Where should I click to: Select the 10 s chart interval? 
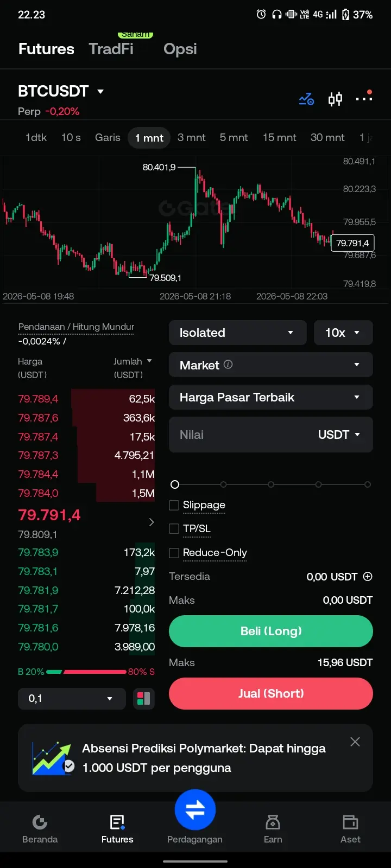coord(71,138)
